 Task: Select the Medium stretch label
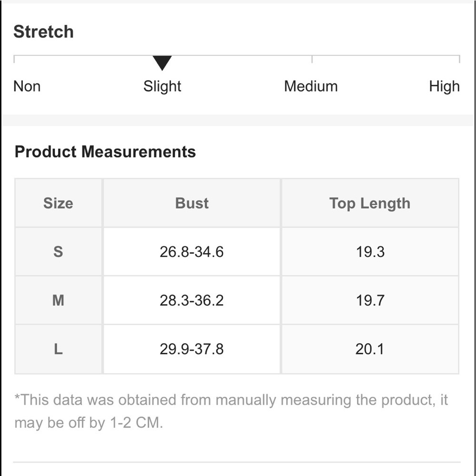[311, 87]
